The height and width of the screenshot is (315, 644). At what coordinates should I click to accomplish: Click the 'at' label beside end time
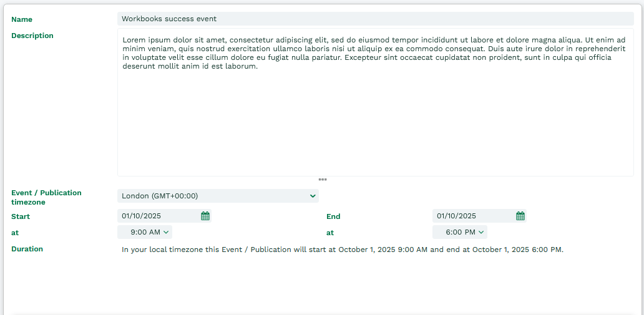(x=330, y=233)
